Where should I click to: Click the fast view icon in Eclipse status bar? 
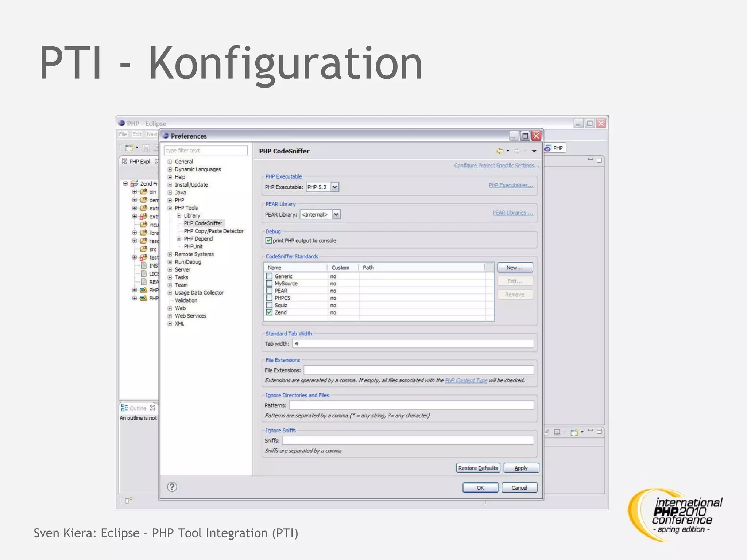pos(129,501)
